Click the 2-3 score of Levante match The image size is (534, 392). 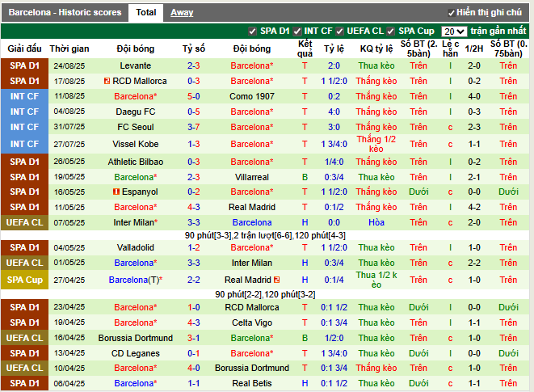pyautogui.click(x=193, y=65)
